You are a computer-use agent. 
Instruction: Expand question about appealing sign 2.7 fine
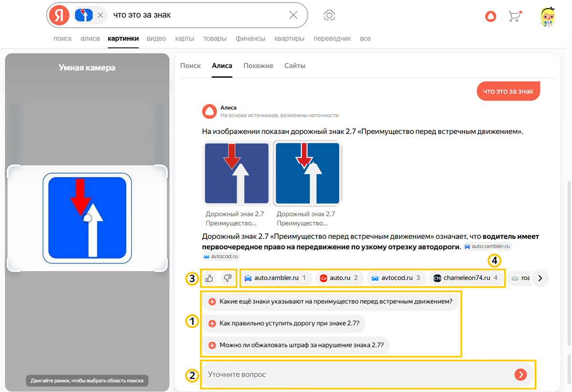tap(296, 345)
